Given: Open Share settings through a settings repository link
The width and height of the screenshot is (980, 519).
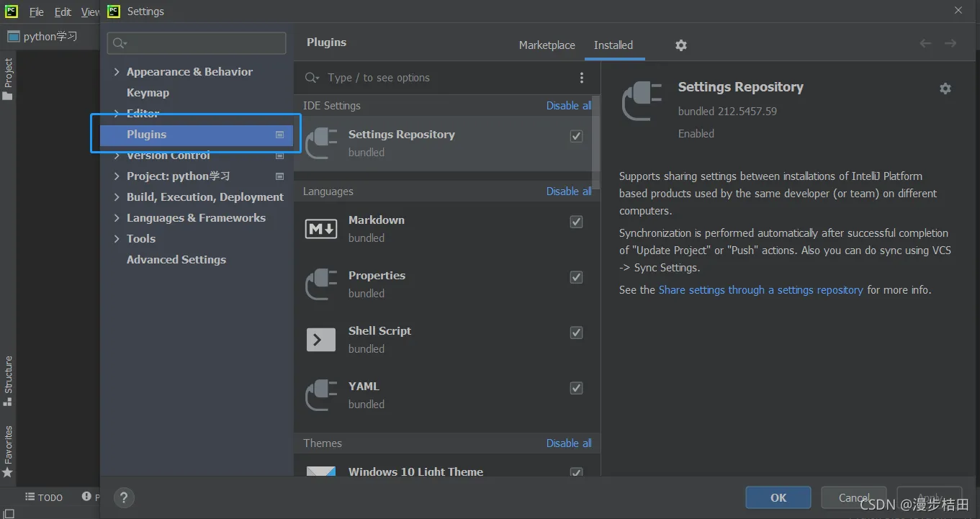Looking at the screenshot, I should [x=760, y=290].
